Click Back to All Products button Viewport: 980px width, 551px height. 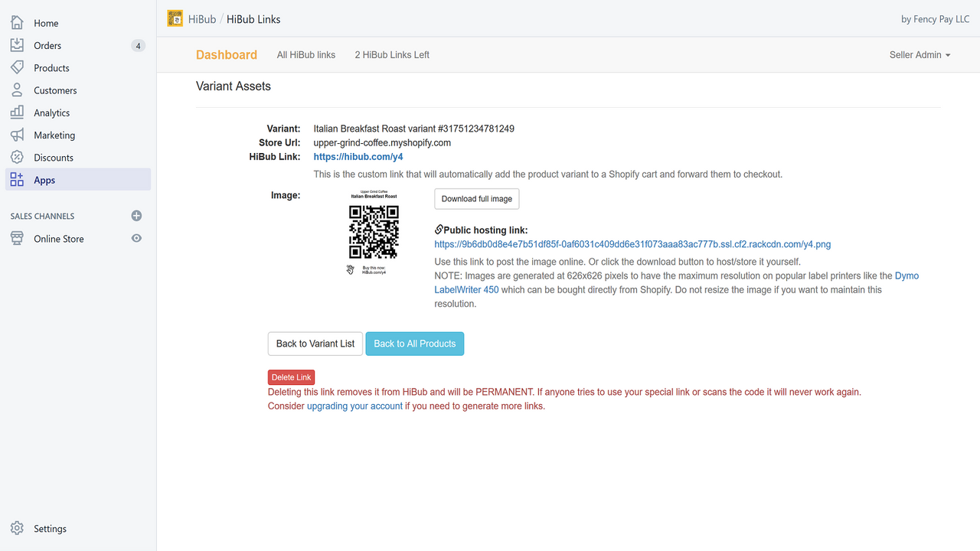tap(415, 344)
